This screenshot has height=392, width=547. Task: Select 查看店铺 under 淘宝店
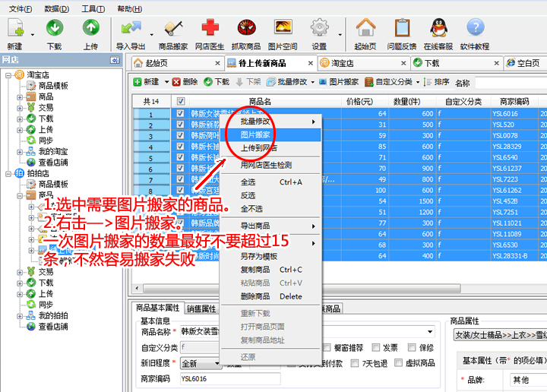(53, 162)
